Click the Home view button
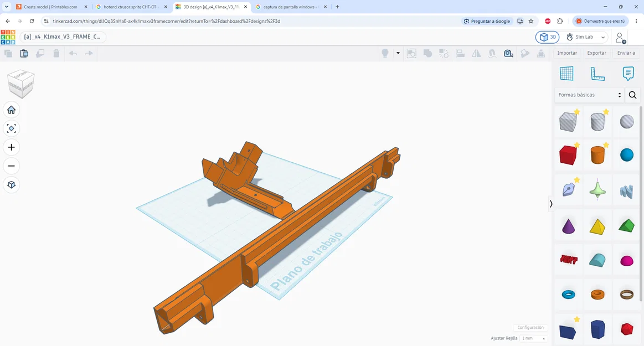The height and width of the screenshot is (346, 644). [x=12, y=110]
